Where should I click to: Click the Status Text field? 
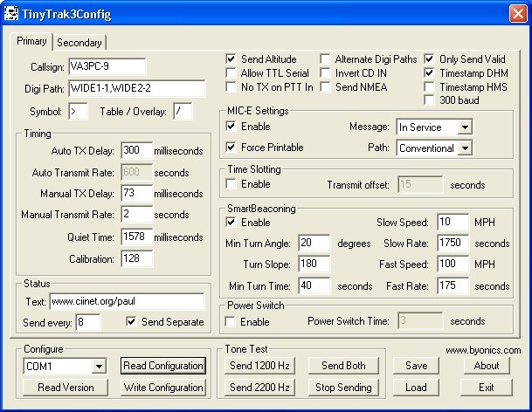(127, 301)
